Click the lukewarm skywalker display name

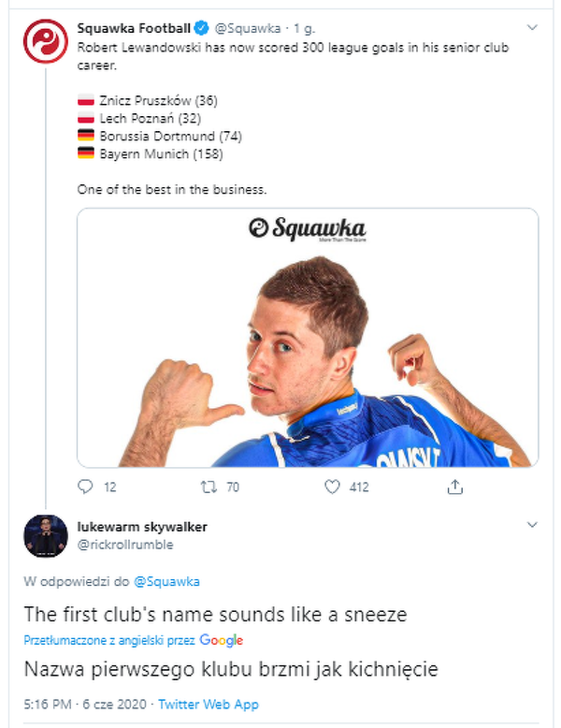pos(142,527)
